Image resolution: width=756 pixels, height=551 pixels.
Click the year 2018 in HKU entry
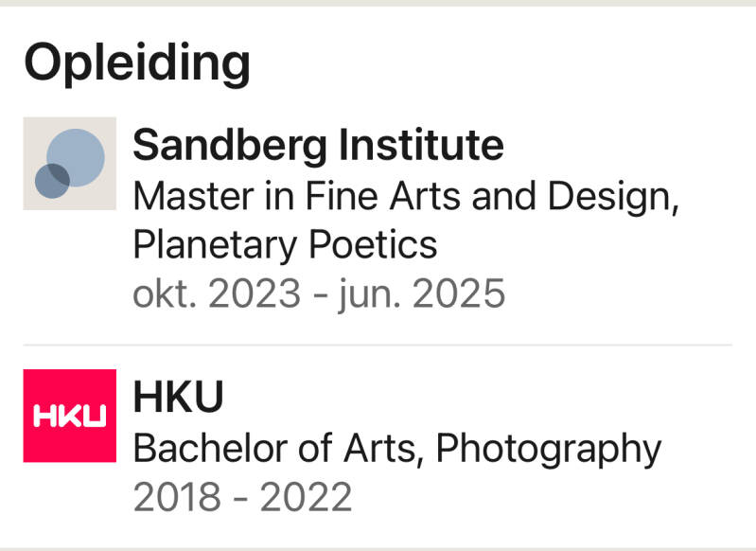[x=176, y=496]
